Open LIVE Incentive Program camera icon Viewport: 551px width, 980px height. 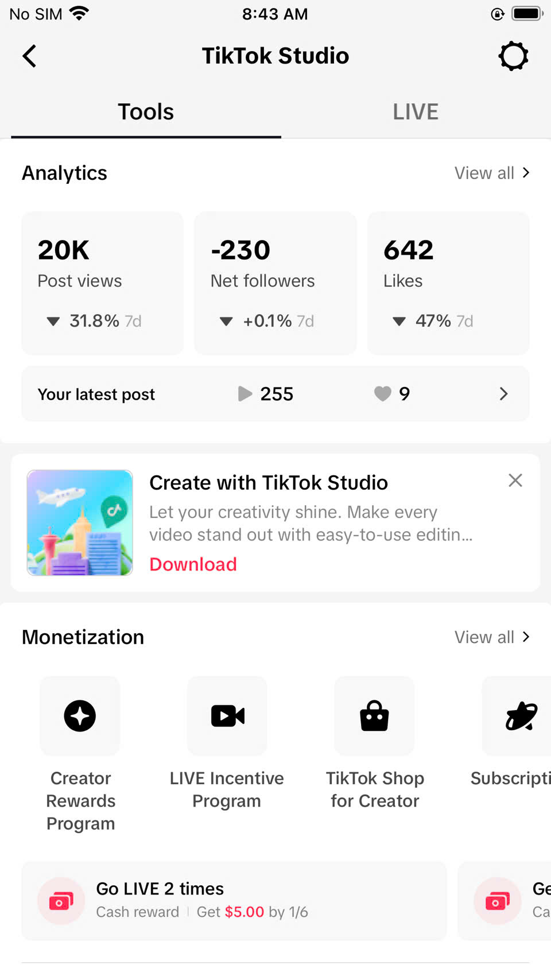[227, 716]
